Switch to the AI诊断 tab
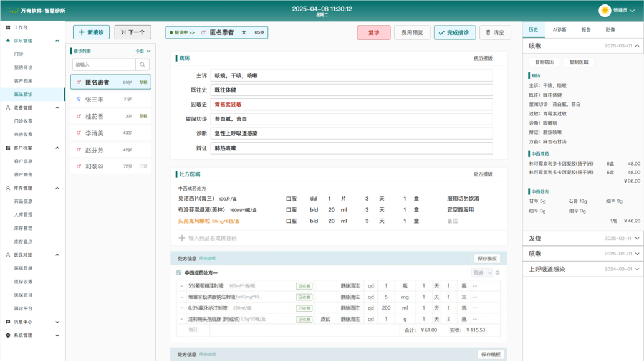Image resolution: width=644 pixels, height=362 pixels. [x=559, y=30]
